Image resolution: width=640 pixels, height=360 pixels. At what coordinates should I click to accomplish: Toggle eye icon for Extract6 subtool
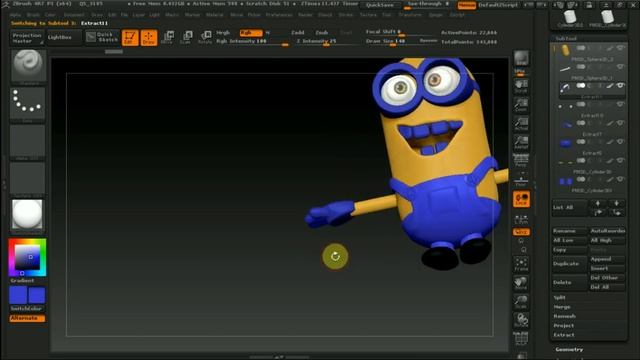(x=620, y=142)
